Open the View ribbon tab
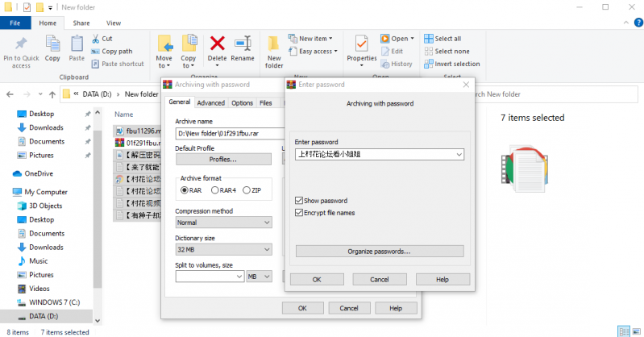644x337 pixels. (114, 23)
